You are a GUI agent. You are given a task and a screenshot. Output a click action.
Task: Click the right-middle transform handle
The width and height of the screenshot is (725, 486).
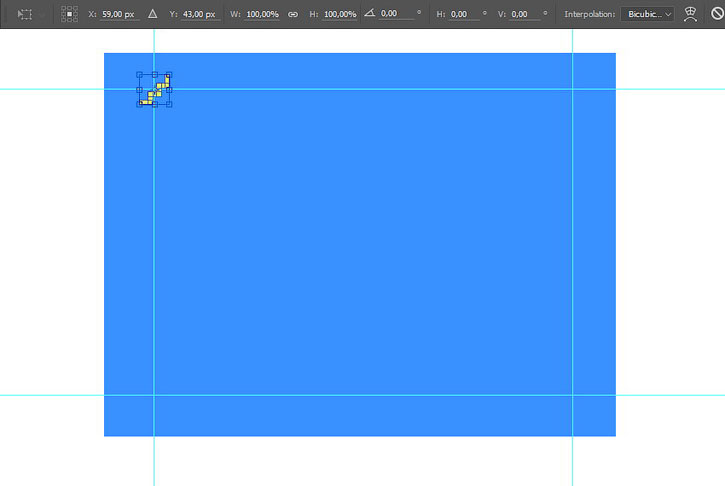[169, 90]
